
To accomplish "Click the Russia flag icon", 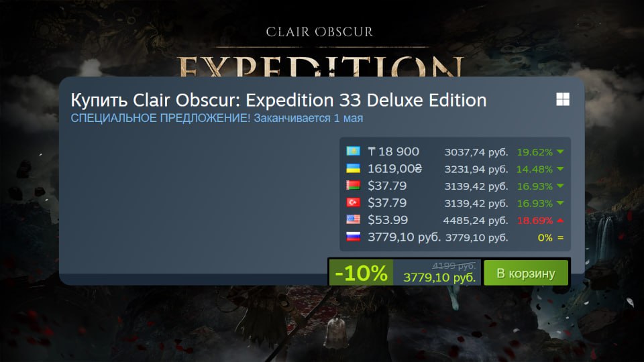I will coord(354,237).
